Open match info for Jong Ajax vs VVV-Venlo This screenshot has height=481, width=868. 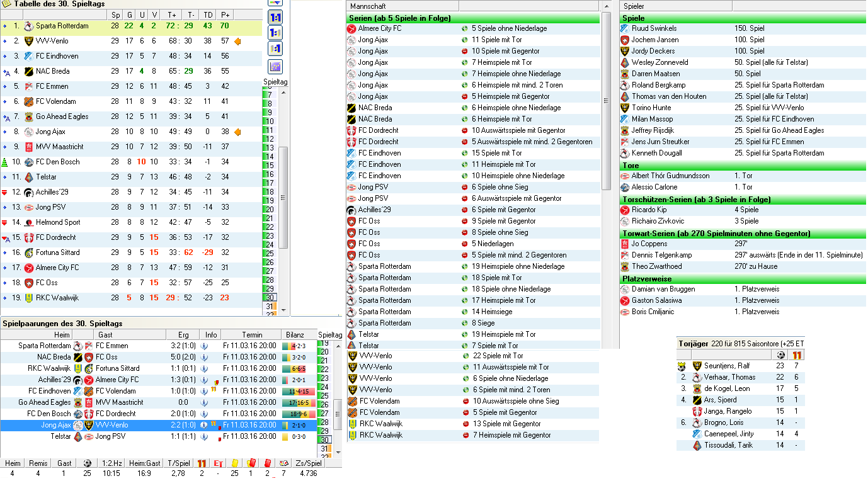tap(204, 425)
